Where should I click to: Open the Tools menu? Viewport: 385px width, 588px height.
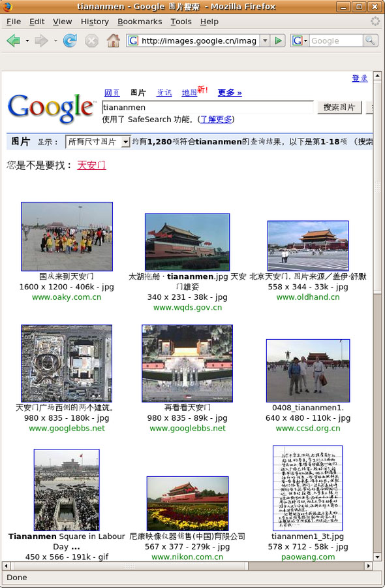click(x=181, y=22)
